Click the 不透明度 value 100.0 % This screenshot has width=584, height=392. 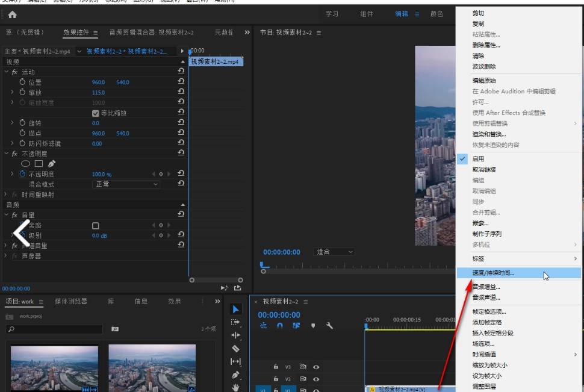coord(102,175)
